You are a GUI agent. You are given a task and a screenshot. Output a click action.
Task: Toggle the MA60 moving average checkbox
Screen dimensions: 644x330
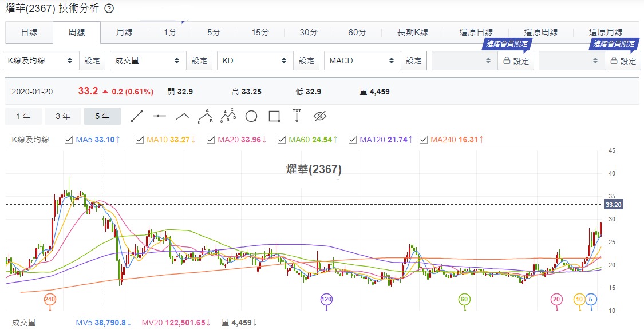point(282,140)
